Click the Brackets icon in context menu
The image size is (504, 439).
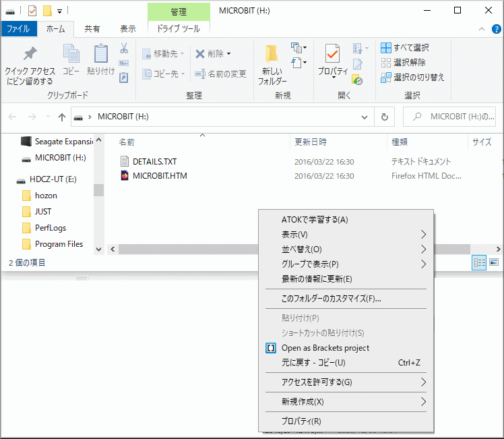tap(271, 348)
